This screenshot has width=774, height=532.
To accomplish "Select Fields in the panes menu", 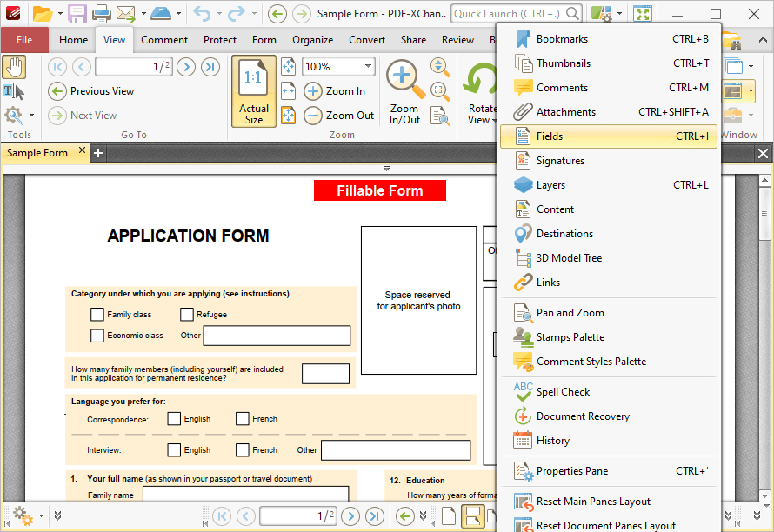I will click(609, 136).
